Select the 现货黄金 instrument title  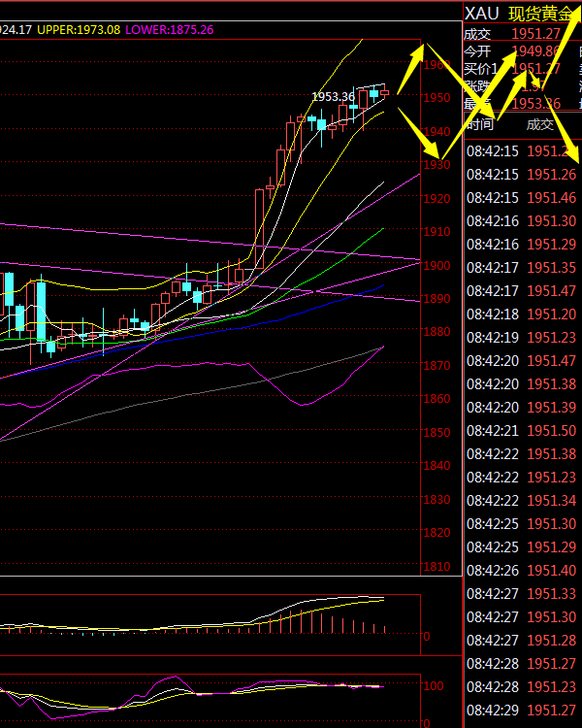[x=541, y=13]
